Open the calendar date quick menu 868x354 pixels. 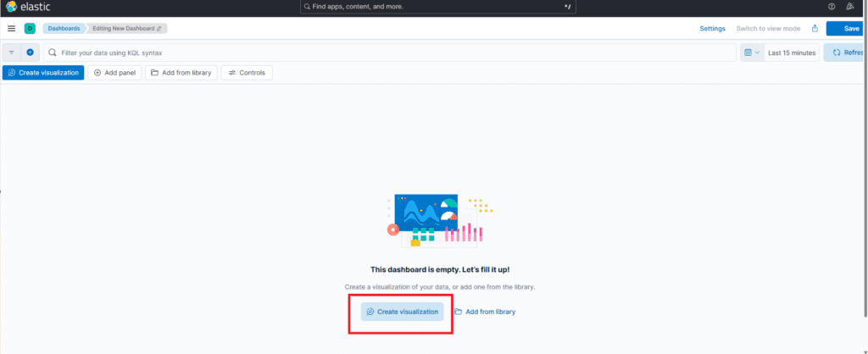click(x=751, y=53)
